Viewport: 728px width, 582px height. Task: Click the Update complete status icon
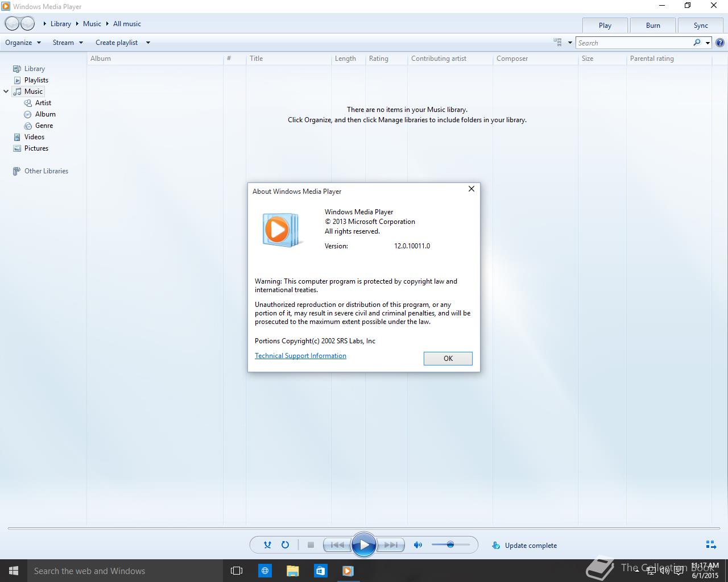point(496,545)
